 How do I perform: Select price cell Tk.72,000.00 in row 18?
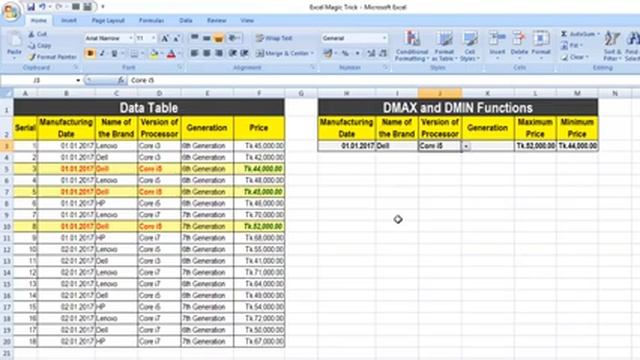tap(259, 318)
